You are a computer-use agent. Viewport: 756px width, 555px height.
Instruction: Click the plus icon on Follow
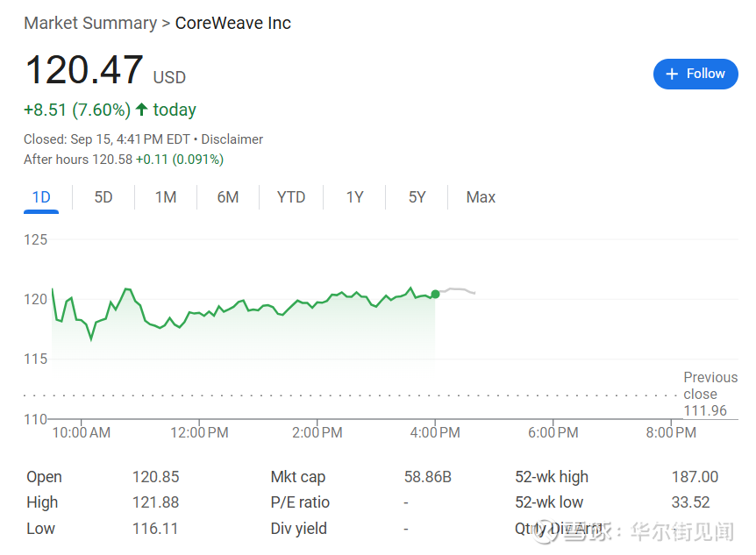pos(673,75)
